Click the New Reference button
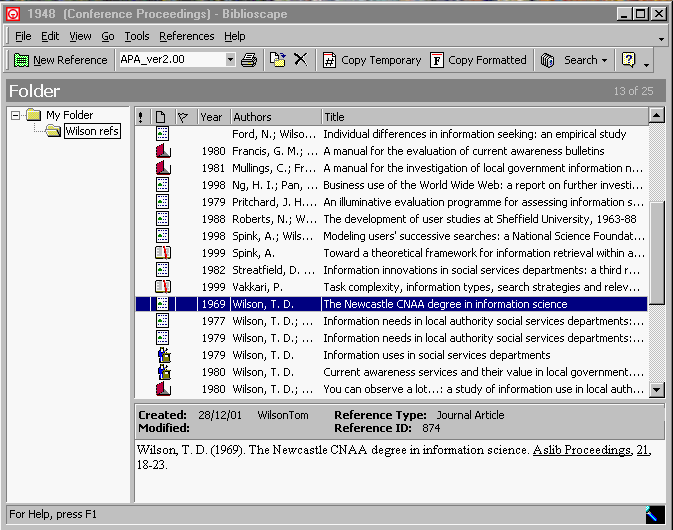 click(61, 60)
